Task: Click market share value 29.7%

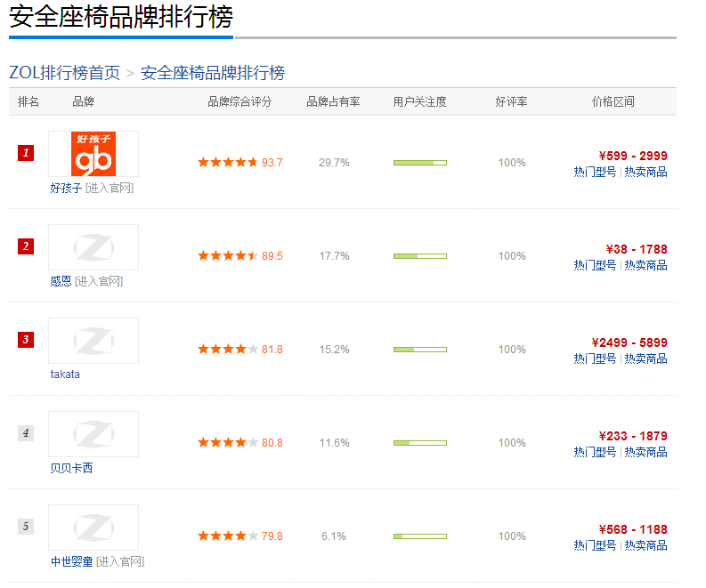Action: tap(334, 163)
